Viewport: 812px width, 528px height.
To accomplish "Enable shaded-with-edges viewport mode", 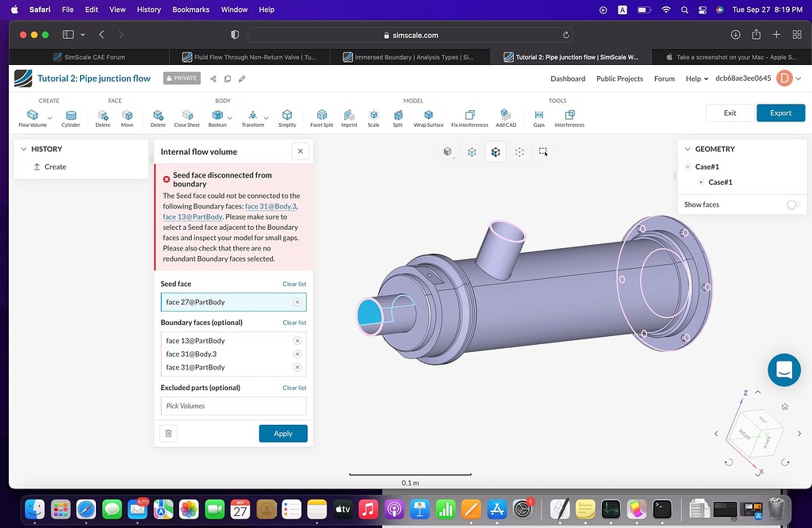I will [496, 151].
